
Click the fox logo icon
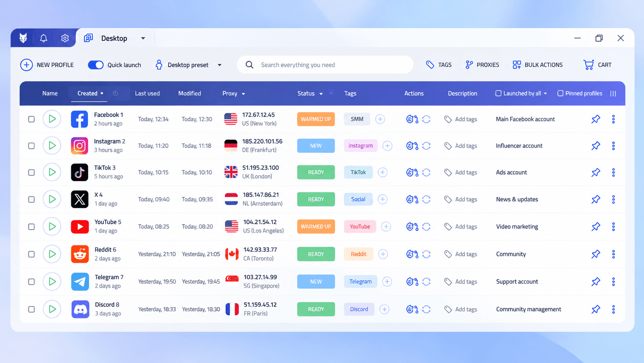23,38
